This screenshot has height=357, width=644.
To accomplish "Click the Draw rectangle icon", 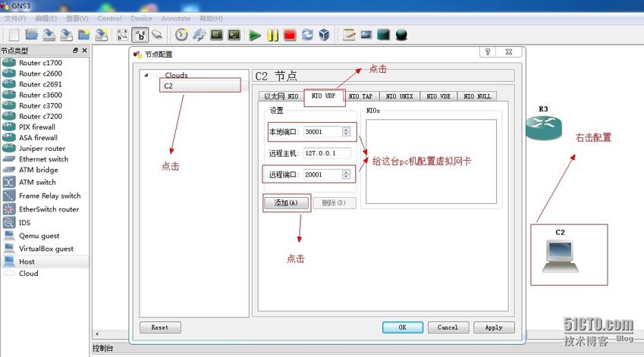I will pos(384,35).
